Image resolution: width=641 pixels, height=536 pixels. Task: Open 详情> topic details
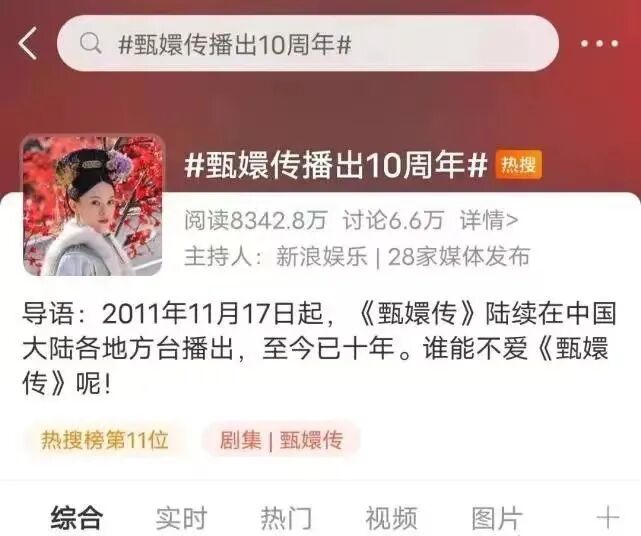coord(489,220)
